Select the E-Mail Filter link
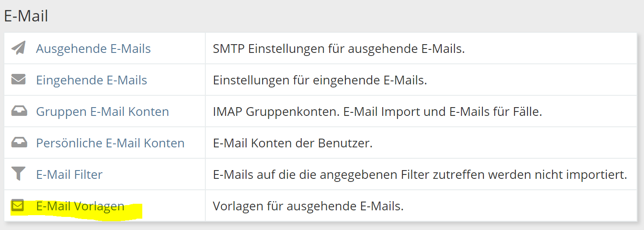This screenshot has height=230, width=644. pyautogui.click(x=69, y=174)
